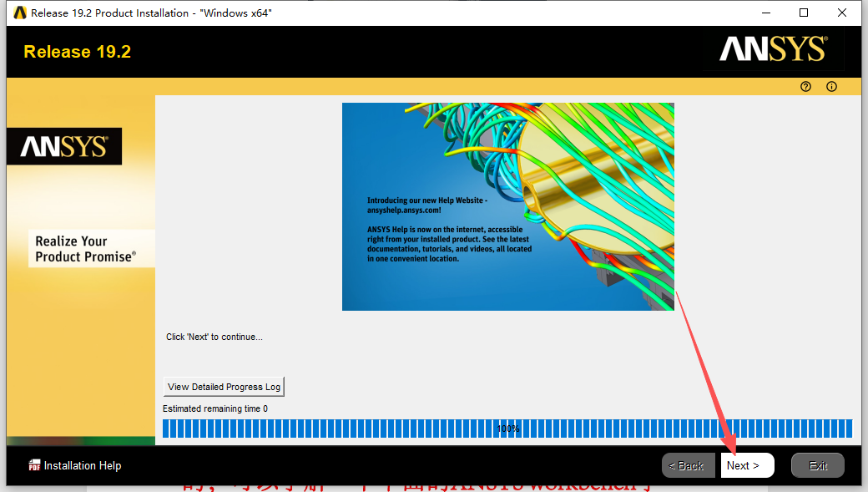Open Installation Help via the PDF icon
Image resolution: width=868 pixels, height=492 pixels.
click(x=35, y=465)
